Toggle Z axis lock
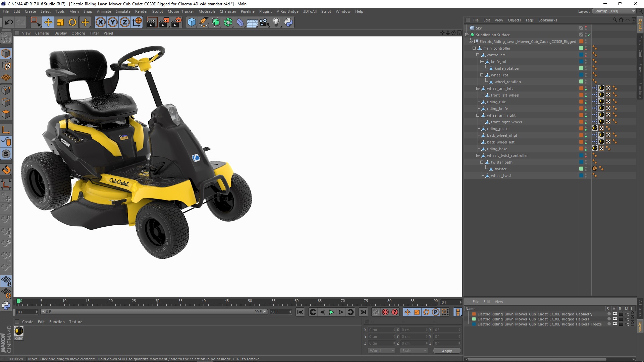 (x=125, y=22)
